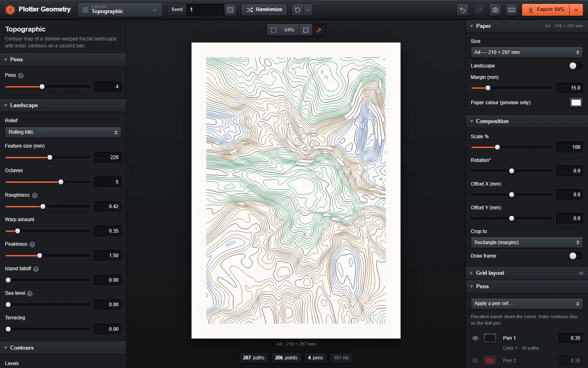Viewport: 588px width, 368px height.
Task: Open the Paper colour swatch
Action: click(576, 103)
